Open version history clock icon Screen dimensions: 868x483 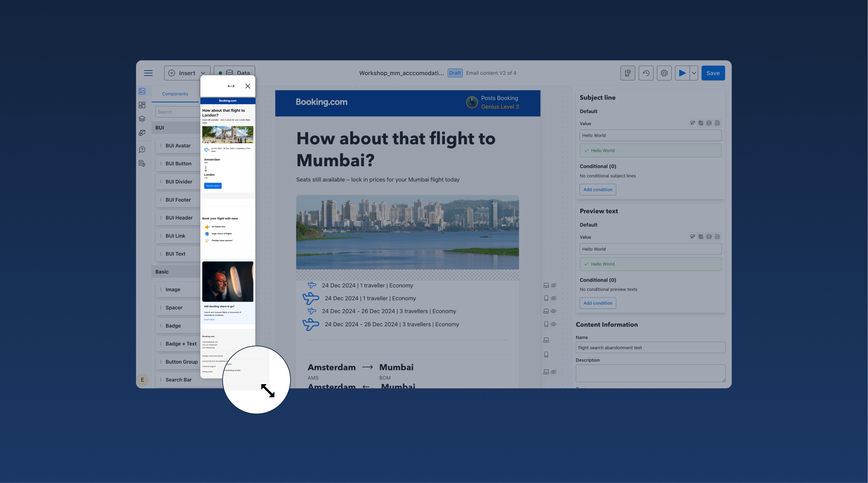tap(646, 73)
